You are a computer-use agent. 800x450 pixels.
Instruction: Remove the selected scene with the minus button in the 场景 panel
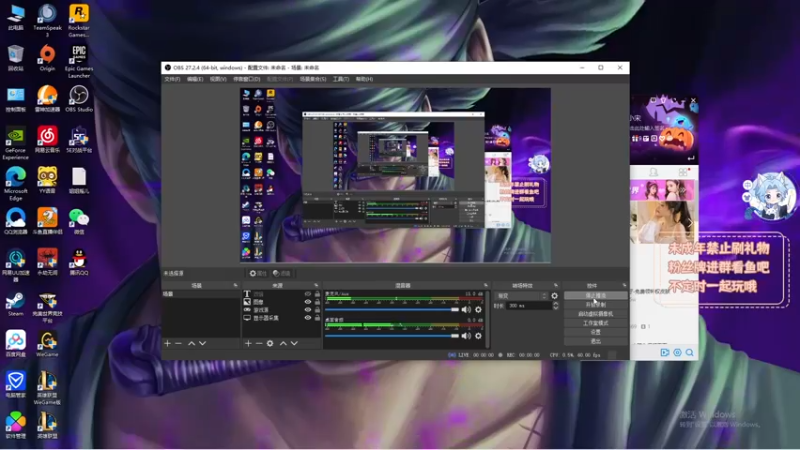(x=179, y=343)
